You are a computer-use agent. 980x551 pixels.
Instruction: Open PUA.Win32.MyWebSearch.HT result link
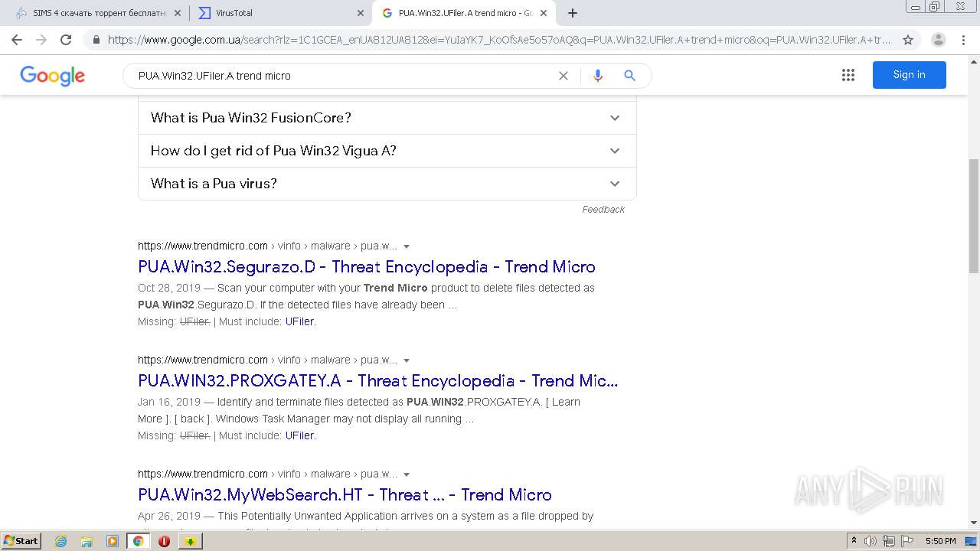tap(345, 494)
